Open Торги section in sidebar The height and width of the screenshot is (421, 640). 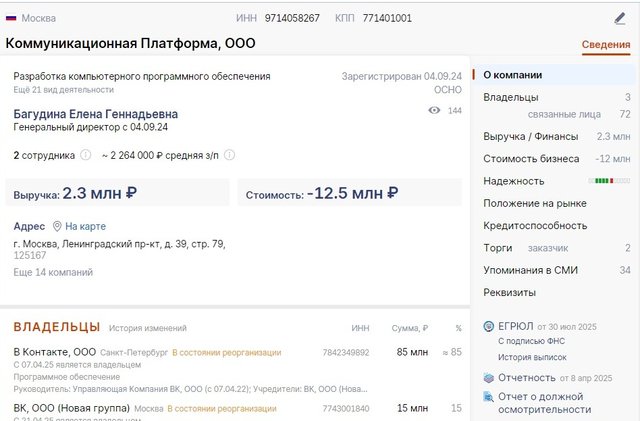point(498,248)
